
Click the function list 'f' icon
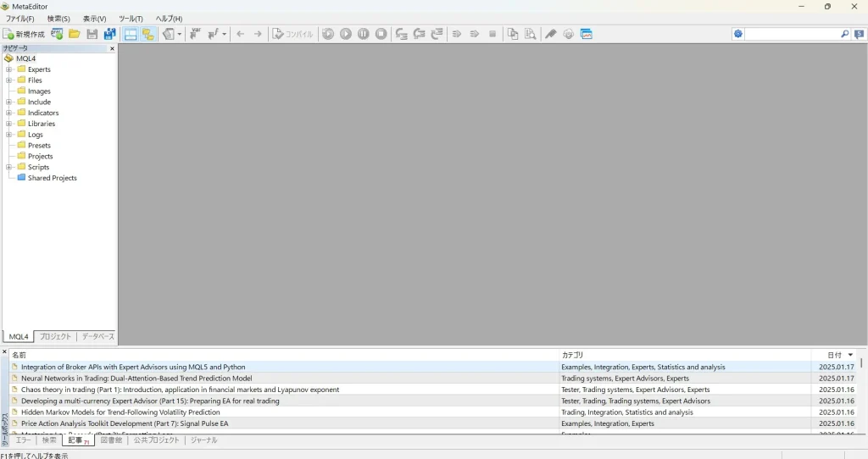point(213,34)
